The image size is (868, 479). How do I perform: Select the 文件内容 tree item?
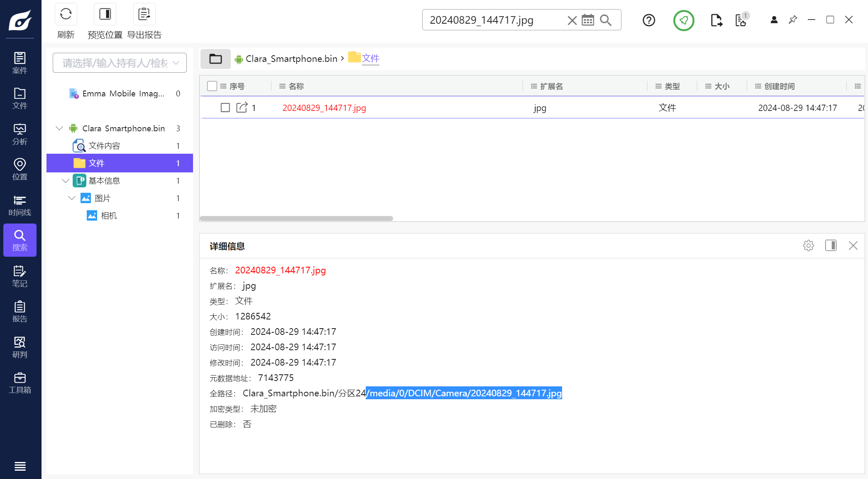pos(104,146)
